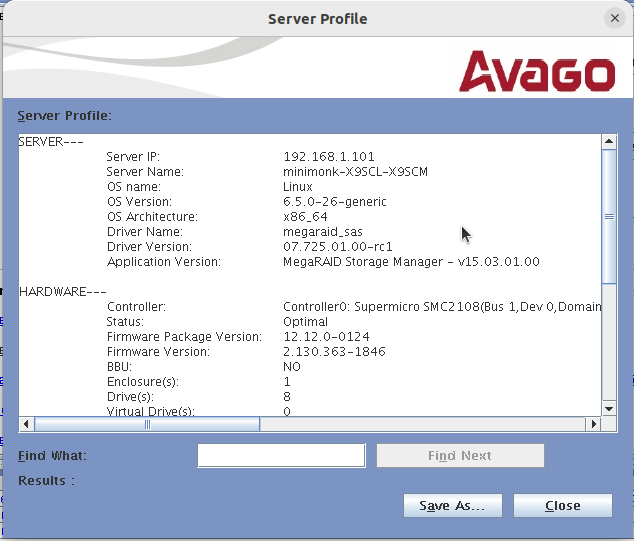The height and width of the screenshot is (541, 634).
Task: Click the disabled Find Next button
Action: [x=460, y=456]
